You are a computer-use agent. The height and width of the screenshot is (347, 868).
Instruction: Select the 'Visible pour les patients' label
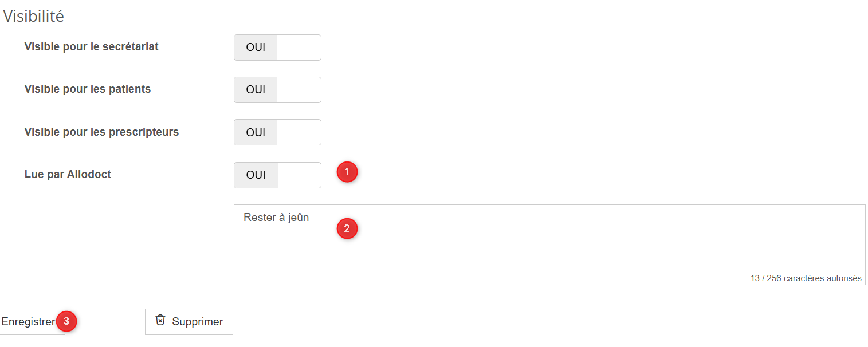87,89
